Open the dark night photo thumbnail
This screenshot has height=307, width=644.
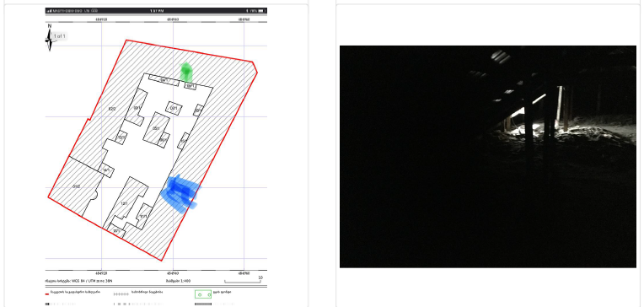[x=488, y=157]
